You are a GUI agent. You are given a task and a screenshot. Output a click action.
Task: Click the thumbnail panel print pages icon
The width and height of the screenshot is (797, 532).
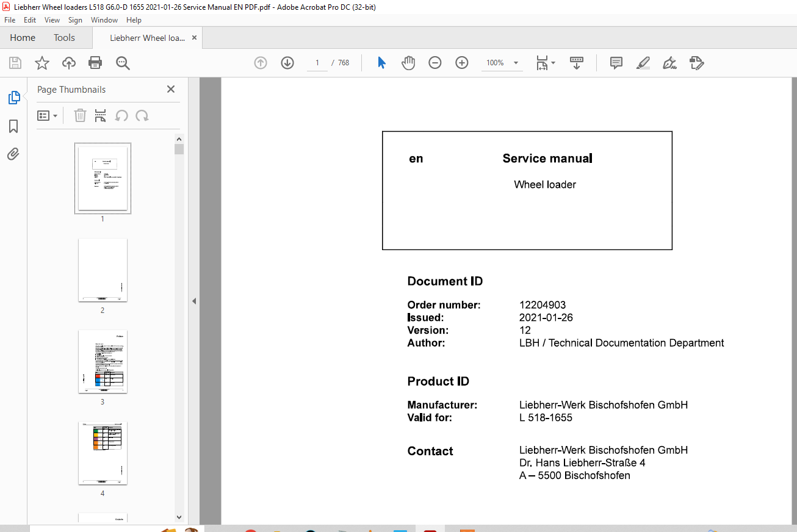pos(101,115)
